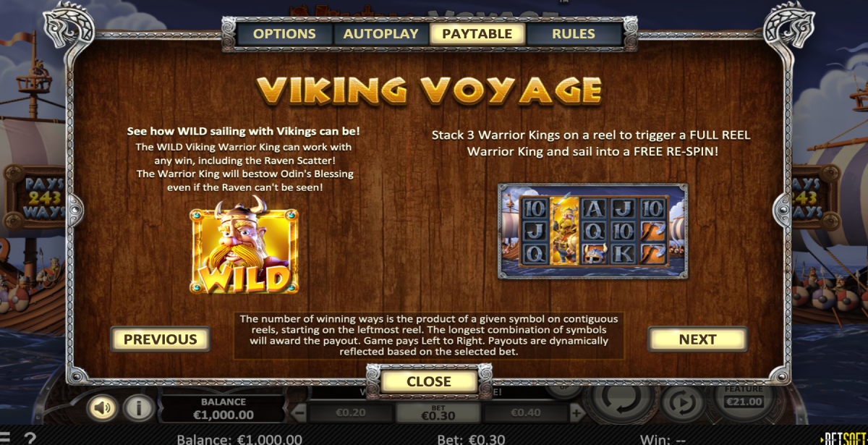Click the question mark help icon
868x445 pixels.
click(30, 438)
